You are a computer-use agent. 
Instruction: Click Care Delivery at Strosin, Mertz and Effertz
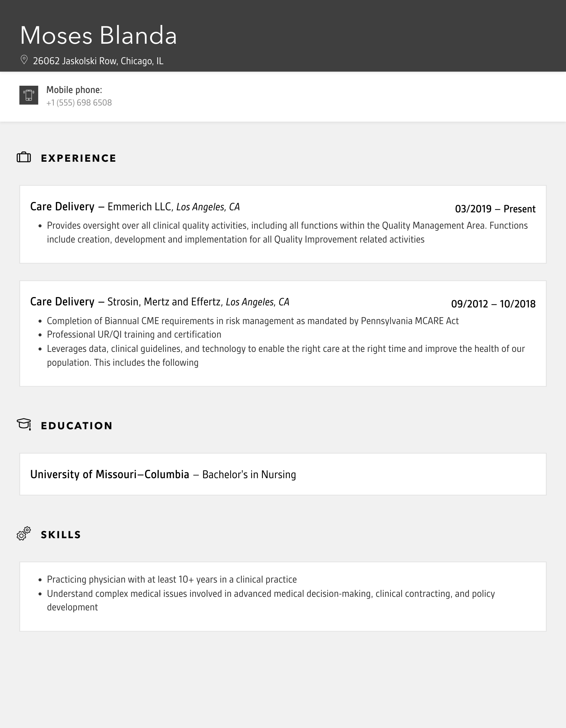[x=62, y=302]
